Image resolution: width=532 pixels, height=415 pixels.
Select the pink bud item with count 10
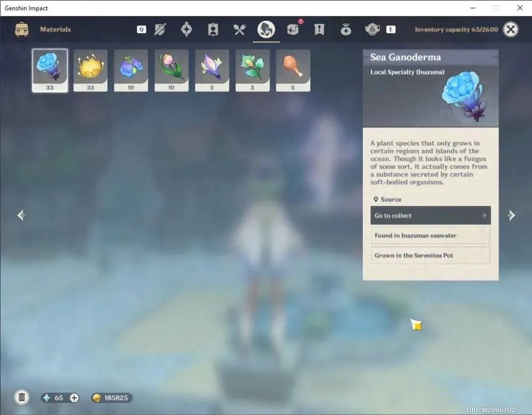tap(171, 71)
